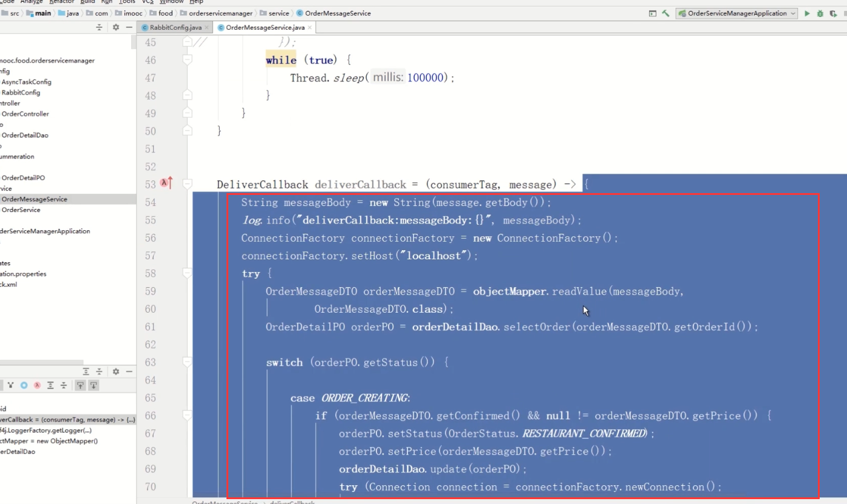The height and width of the screenshot is (504, 847).
Task: Click the src breadcrumb in the navigation bar
Action: [x=10, y=13]
